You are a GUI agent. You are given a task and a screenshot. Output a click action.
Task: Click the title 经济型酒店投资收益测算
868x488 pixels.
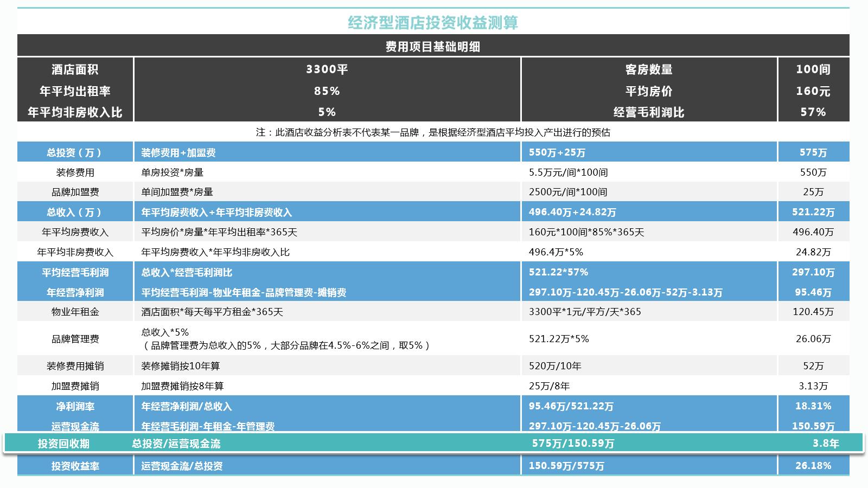434,23
